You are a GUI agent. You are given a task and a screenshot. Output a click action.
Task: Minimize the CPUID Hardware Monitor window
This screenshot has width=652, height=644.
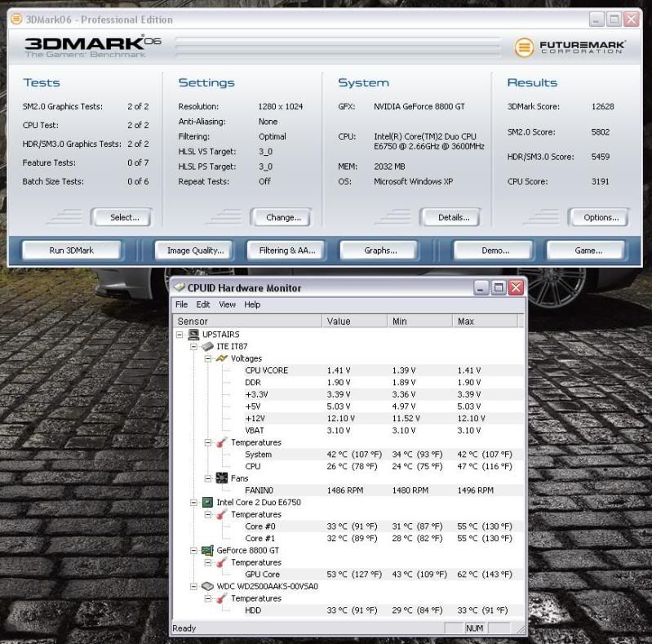coord(481,287)
